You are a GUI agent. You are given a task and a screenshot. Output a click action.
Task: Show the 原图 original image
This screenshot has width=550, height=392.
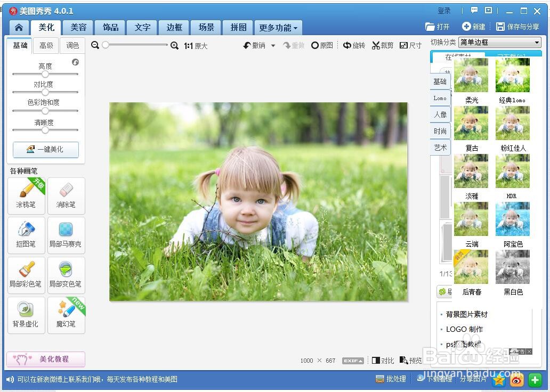tap(322, 45)
